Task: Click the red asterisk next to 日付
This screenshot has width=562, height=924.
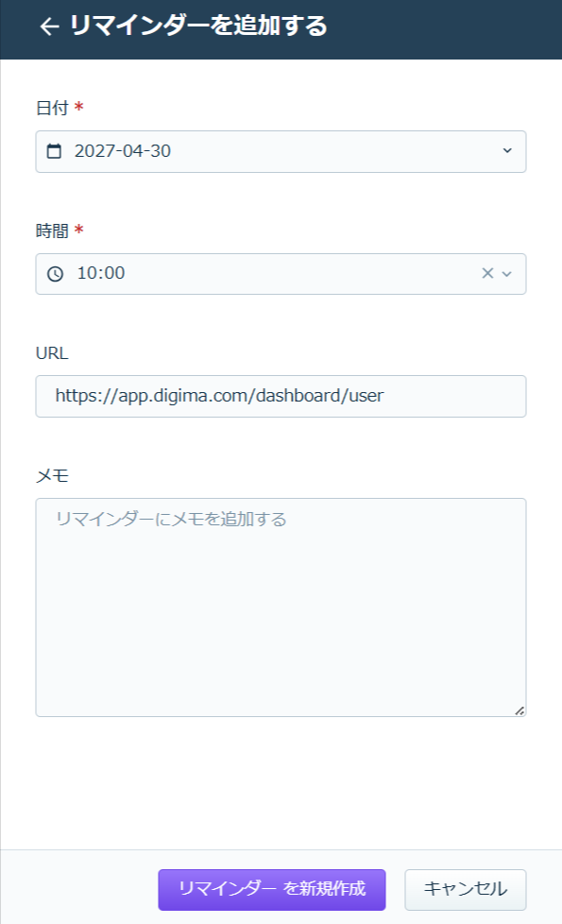Action: (79, 107)
